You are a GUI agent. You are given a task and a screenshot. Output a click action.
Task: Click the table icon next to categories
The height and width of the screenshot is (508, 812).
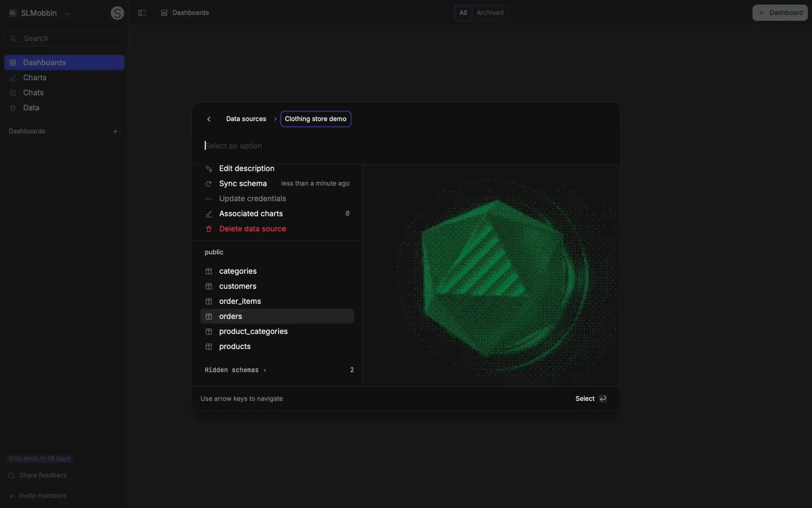point(208,271)
